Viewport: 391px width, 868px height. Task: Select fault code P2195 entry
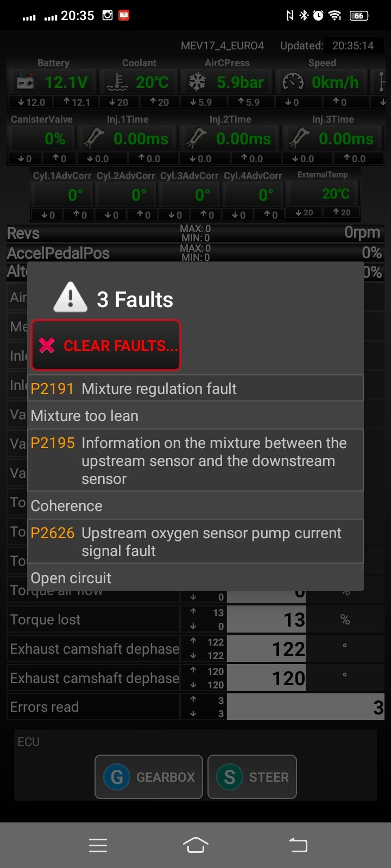[x=195, y=461]
